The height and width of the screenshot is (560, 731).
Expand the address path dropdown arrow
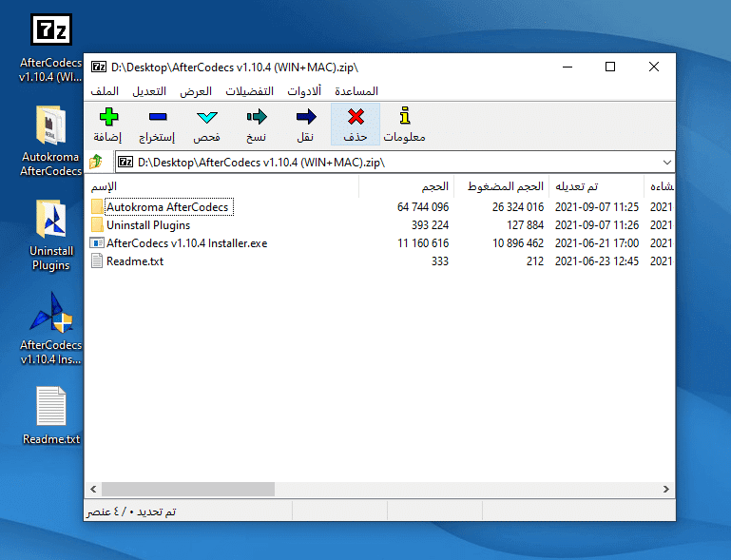(x=666, y=163)
